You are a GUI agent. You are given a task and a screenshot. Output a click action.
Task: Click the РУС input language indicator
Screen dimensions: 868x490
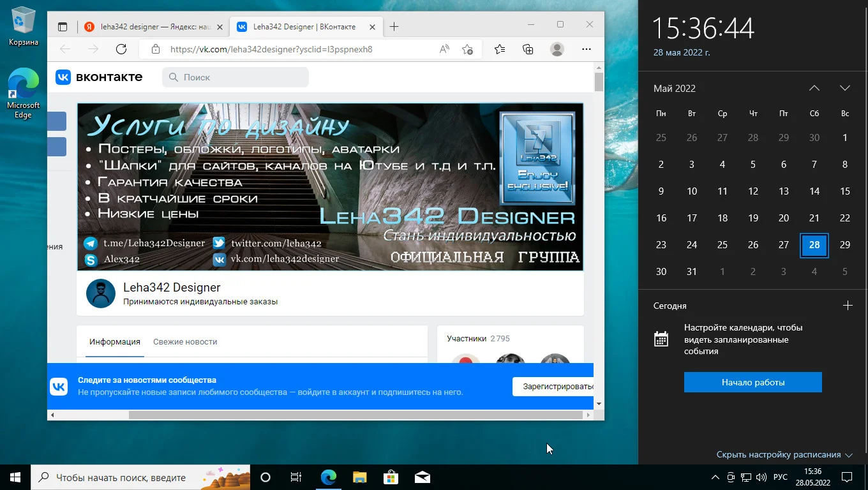pos(781,477)
